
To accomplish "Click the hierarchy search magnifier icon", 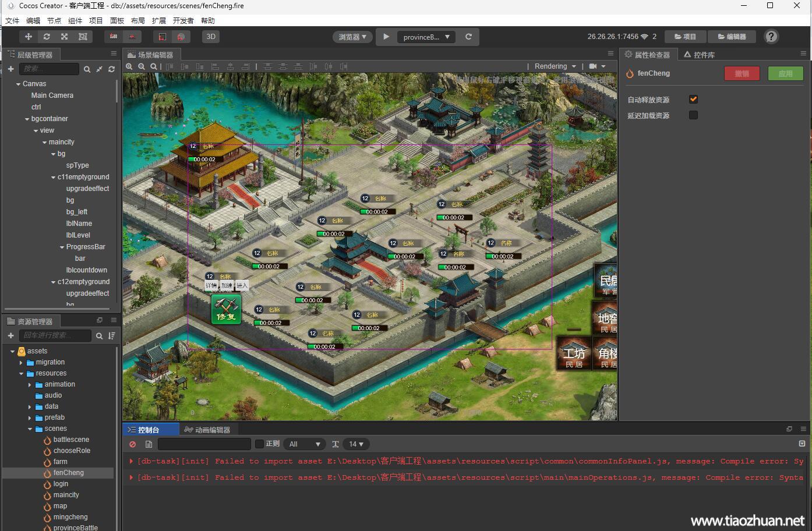I will point(87,69).
